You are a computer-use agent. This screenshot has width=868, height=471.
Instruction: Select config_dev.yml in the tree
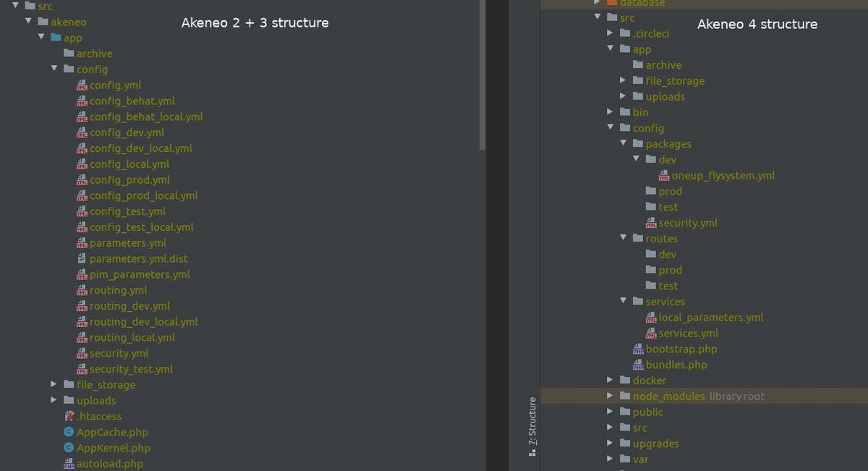(127, 132)
